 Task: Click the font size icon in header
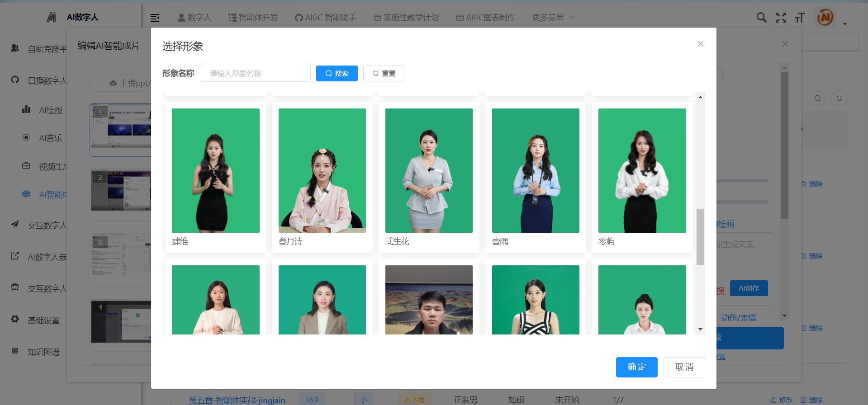pyautogui.click(x=800, y=18)
